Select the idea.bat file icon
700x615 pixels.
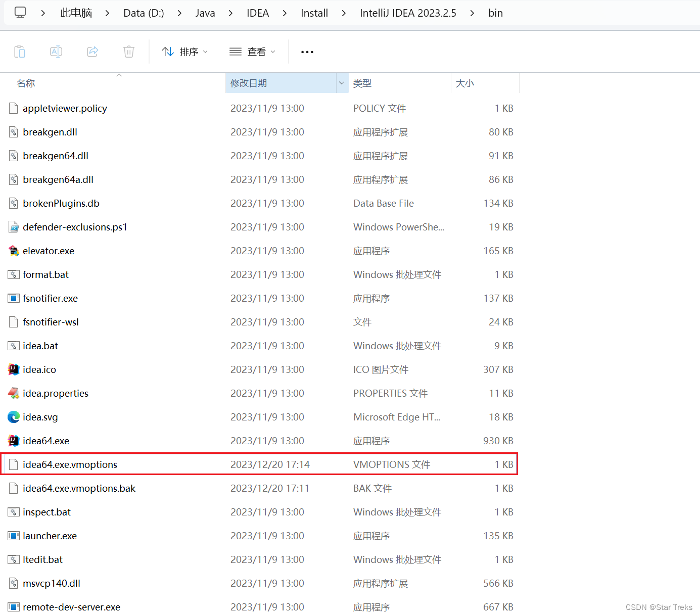click(x=14, y=346)
